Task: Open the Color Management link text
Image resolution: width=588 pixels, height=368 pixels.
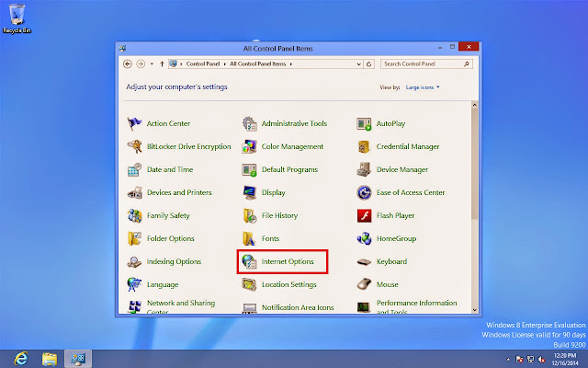Action: click(x=292, y=146)
